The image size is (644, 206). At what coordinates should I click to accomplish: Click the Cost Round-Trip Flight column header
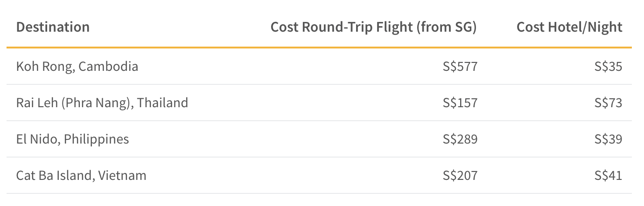(x=374, y=27)
